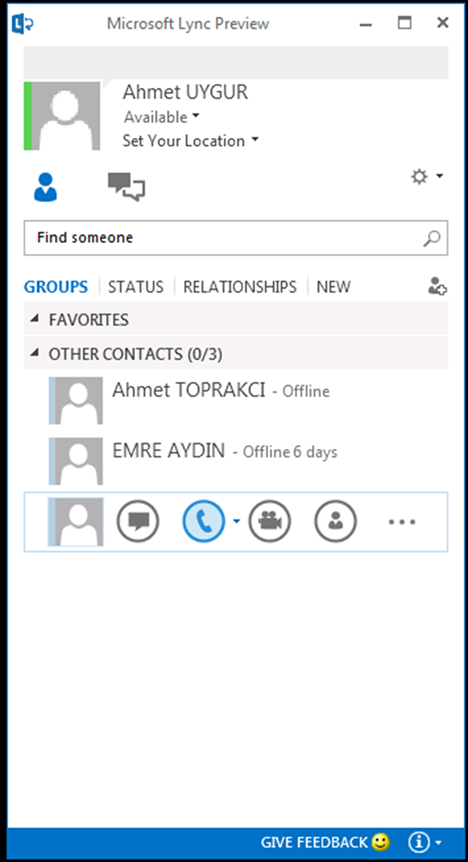Screen dimensions: 468x862
Task: Switch to the STATUS tab
Action: pos(136,287)
